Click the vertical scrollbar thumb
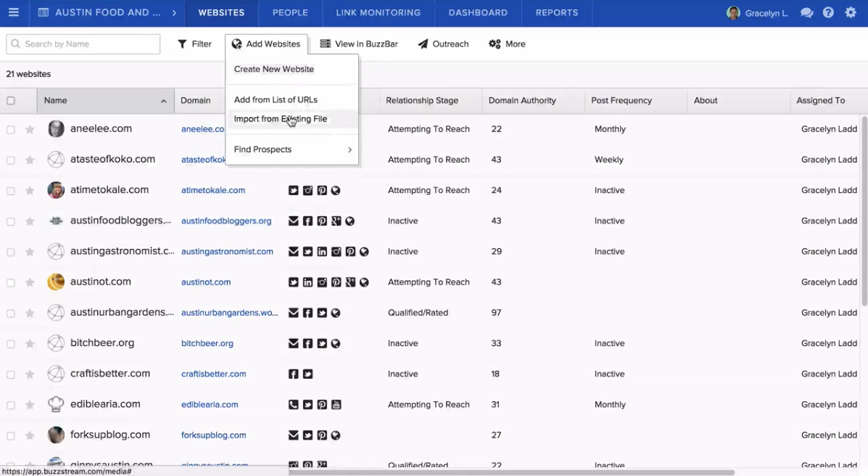868x476 pixels. [864, 210]
